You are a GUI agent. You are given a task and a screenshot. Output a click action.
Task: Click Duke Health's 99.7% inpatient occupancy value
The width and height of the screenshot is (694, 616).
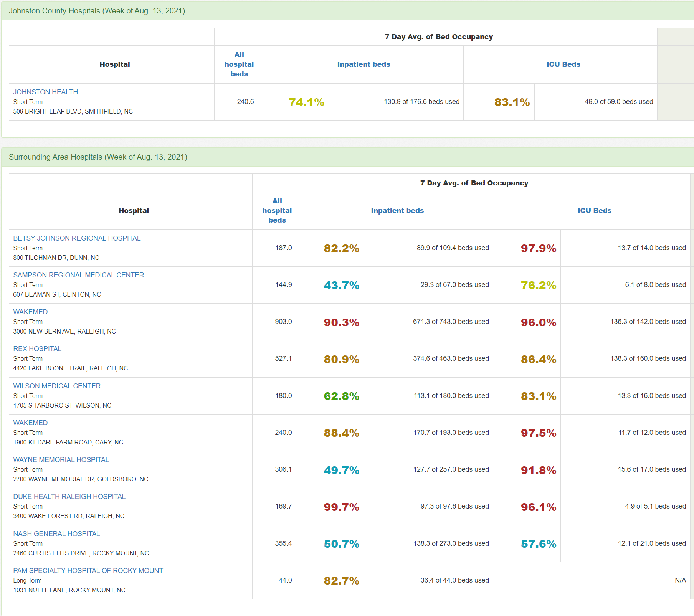click(x=341, y=507)
